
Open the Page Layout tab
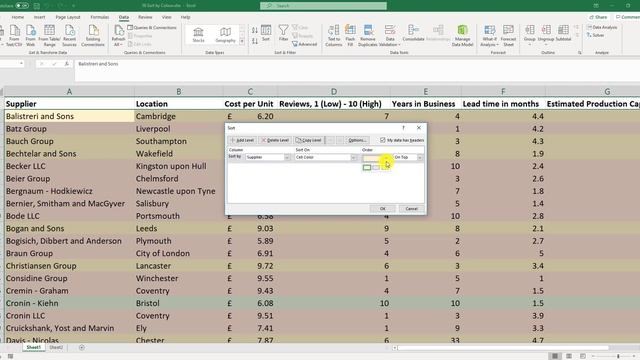[x=68, y=17]
